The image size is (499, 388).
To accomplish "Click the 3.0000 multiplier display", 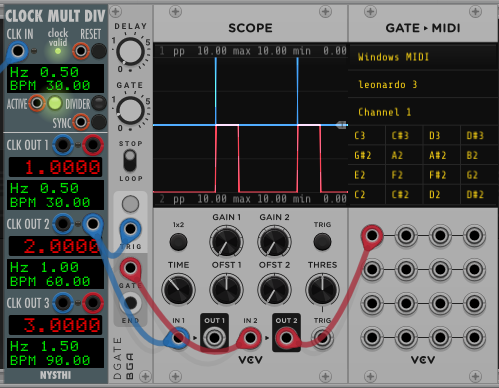I will 55,325.
